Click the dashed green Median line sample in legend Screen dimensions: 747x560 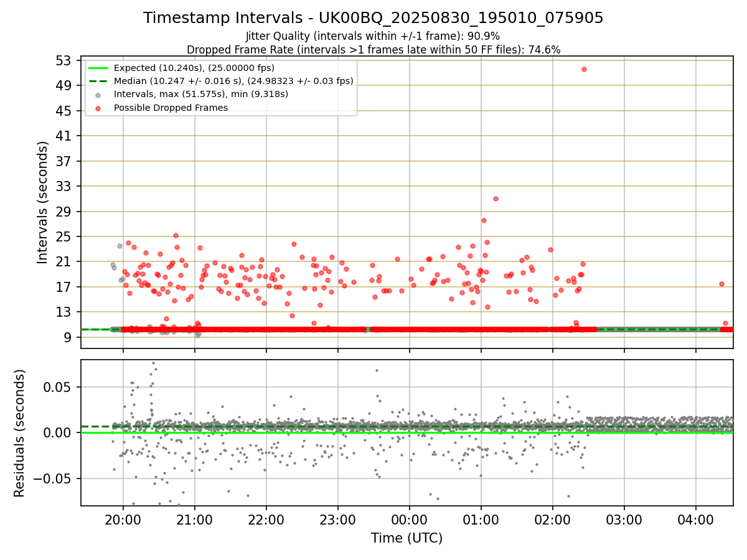[x=98, y=81]
